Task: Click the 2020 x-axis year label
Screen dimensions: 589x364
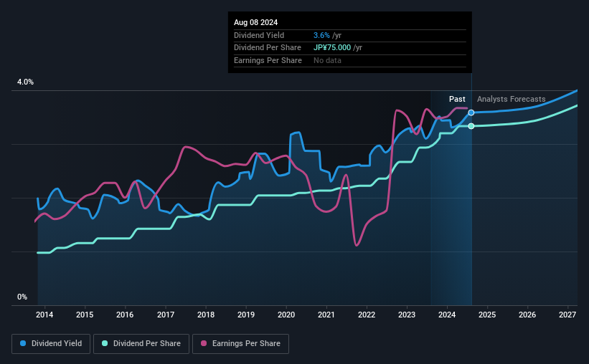Action: coord(286,315)
